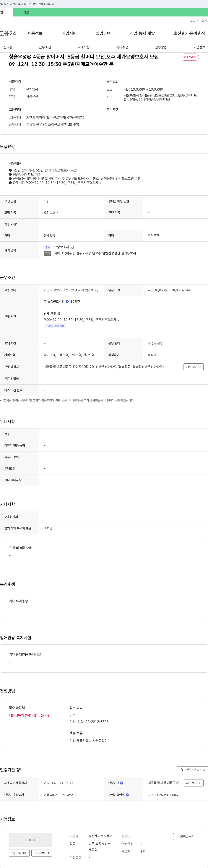
Task: Click the 시급 10,030원 ~ 10,030원 이하 value
Action: (x=169, y=290)
